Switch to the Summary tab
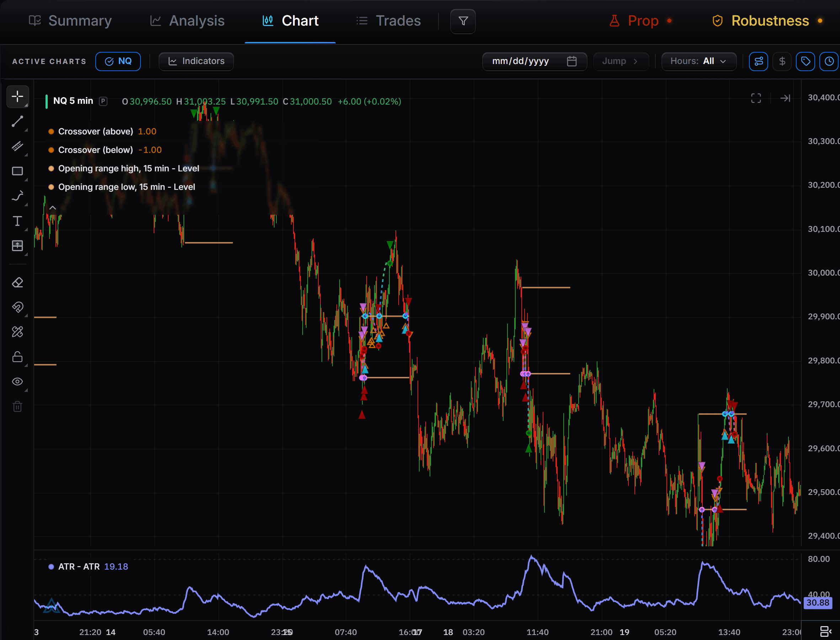The height and width of the screenshot is (640, 840). coord(70,21)
